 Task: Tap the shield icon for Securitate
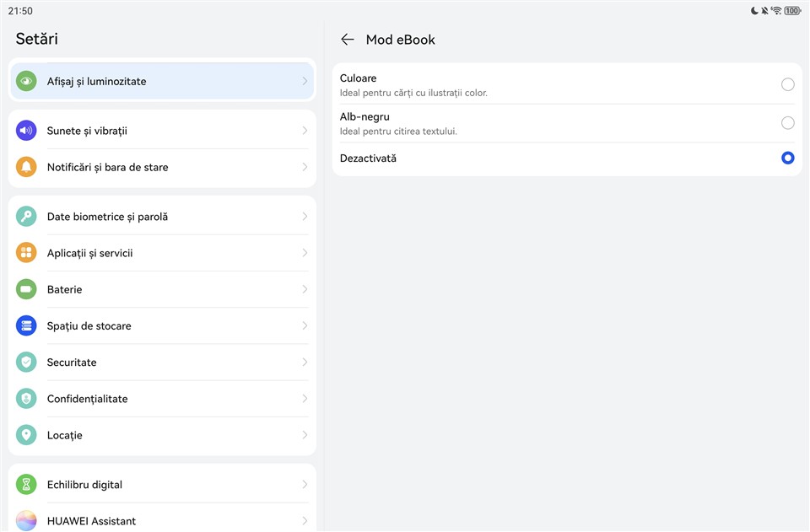pos(26,363)
